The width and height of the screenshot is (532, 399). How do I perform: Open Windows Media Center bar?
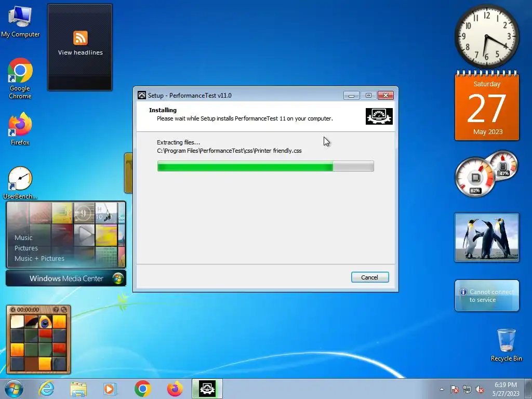(66, 278)
